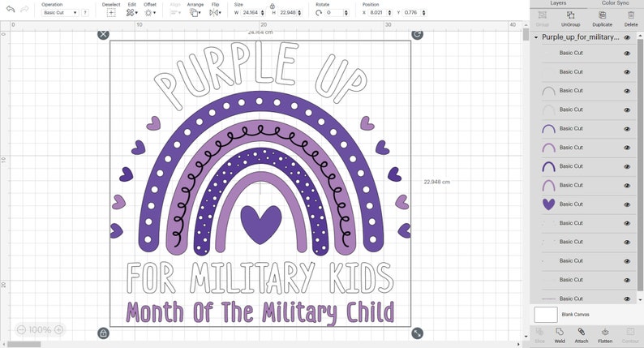Click the width stepper arrows
644x348 pixels.
(263, 13)
